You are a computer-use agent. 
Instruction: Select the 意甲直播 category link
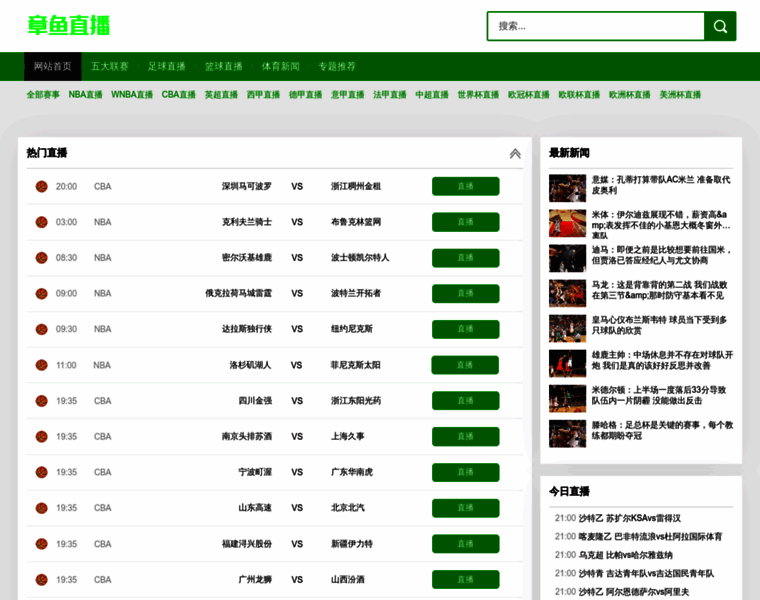[x=348, y=95]
